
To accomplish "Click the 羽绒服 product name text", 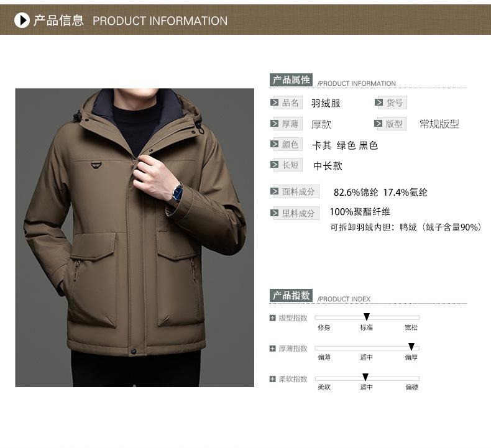I will click(326, 103).
